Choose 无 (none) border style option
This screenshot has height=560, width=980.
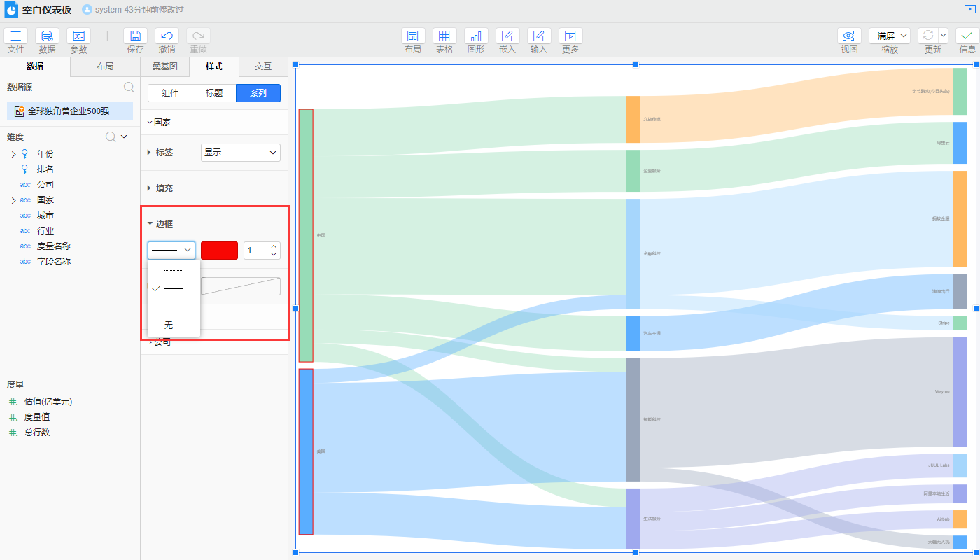(169, 325)
